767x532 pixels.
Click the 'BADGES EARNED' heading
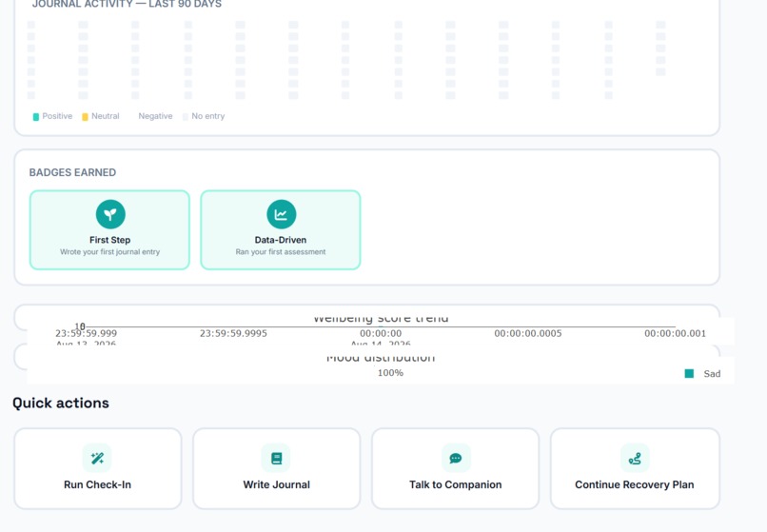point(72,173)
